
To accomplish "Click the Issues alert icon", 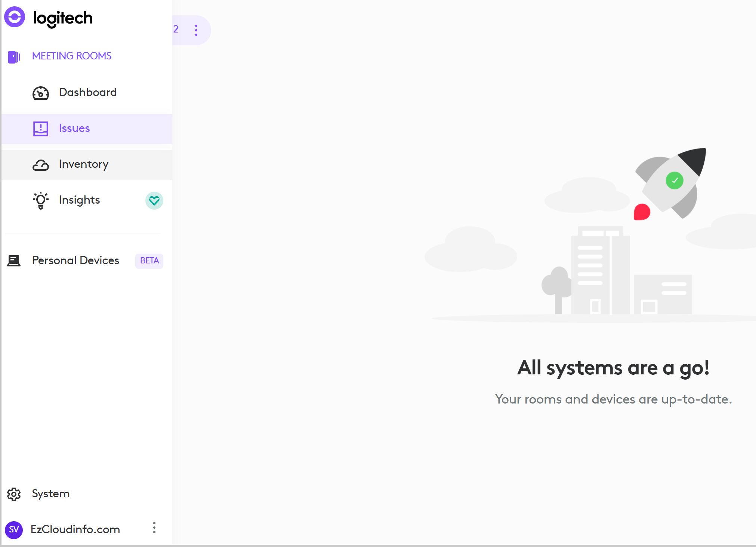I will click(x=40, y=129).
